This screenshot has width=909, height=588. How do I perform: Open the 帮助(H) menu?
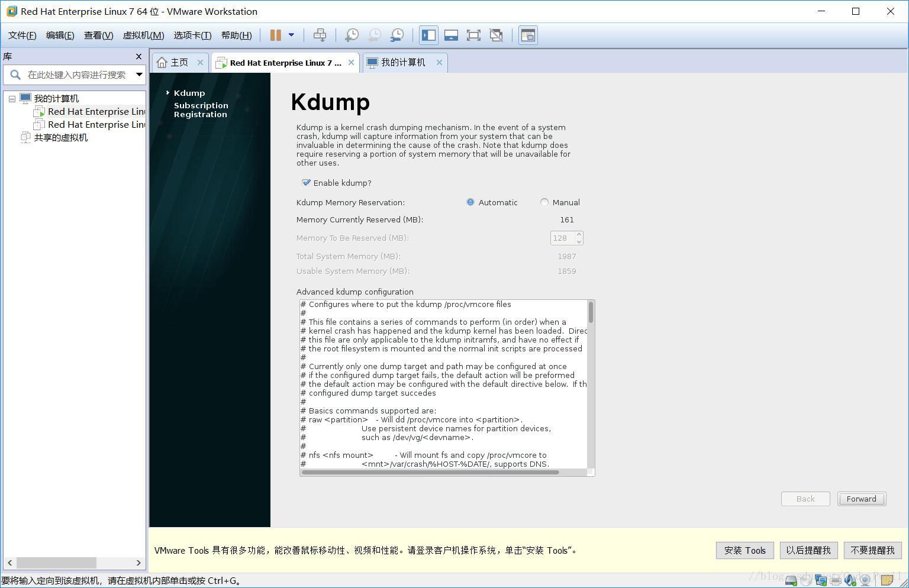236,35
